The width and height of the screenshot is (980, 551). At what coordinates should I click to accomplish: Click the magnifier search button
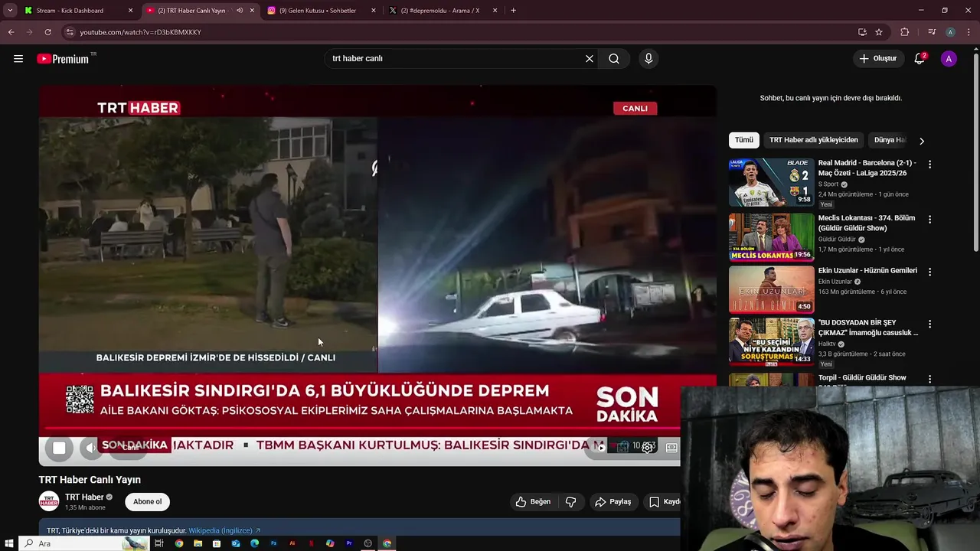(x=614, y=59)
